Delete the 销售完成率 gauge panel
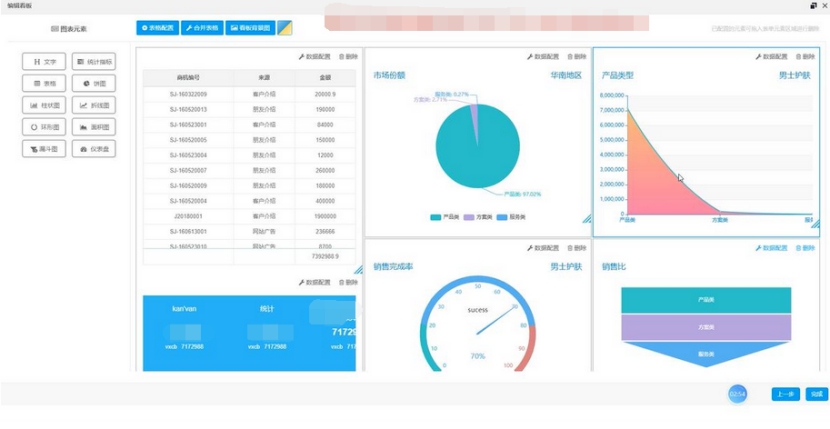 (576, 248)
